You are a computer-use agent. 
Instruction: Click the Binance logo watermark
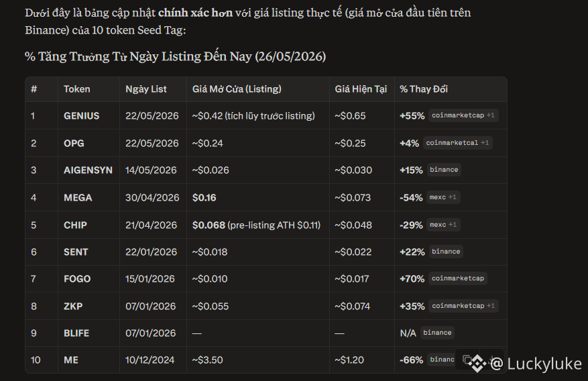[477, 364]
